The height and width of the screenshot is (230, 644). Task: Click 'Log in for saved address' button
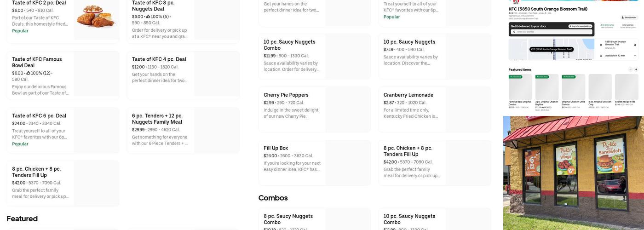pyautogui.click(x=580, y=26)
